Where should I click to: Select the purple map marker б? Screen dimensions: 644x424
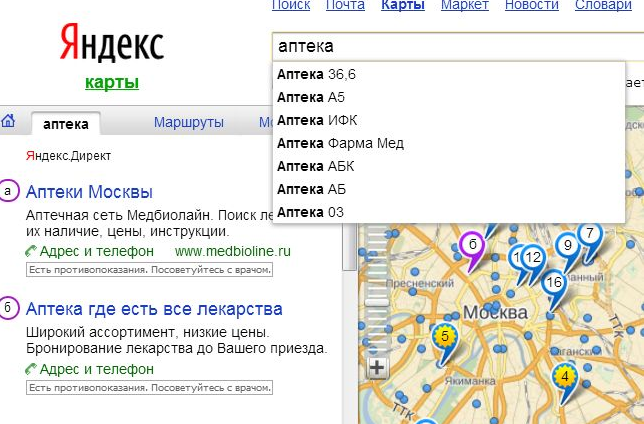471,243
